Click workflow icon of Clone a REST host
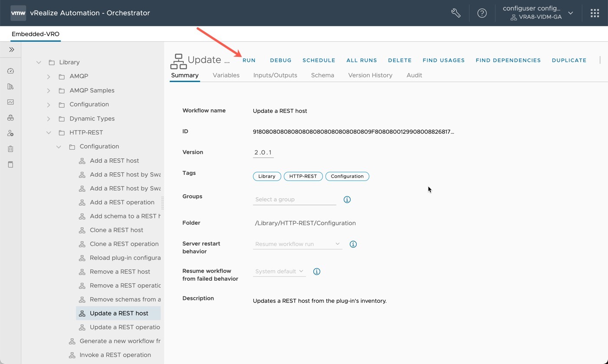Viewport: 608px width, 364px height. click(x=82, y=230)
